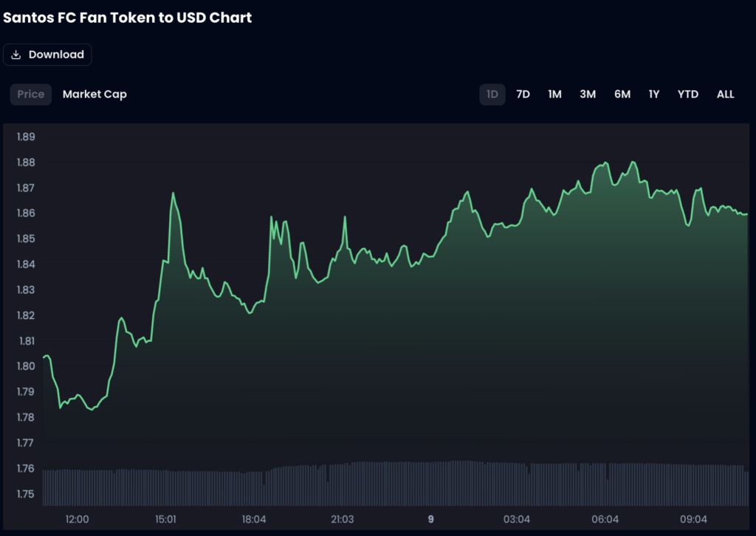
Task: Choose the 1M time range
Action: pyautogui.click(x=554, y=95)
